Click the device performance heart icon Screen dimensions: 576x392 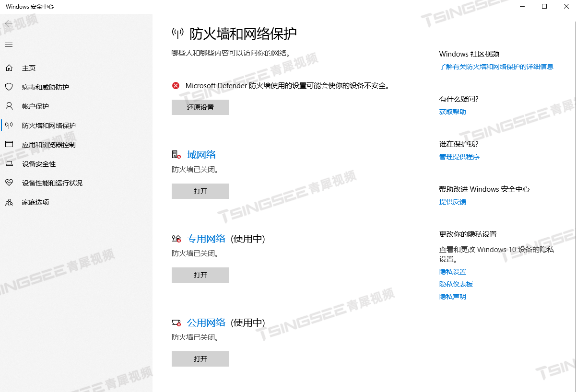[x=9, y=183]
